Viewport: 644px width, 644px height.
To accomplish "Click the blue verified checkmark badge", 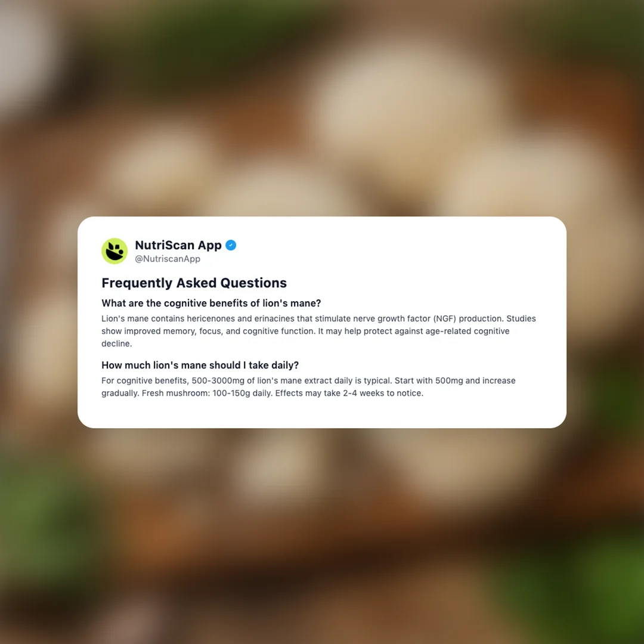I will click(231, 245).
